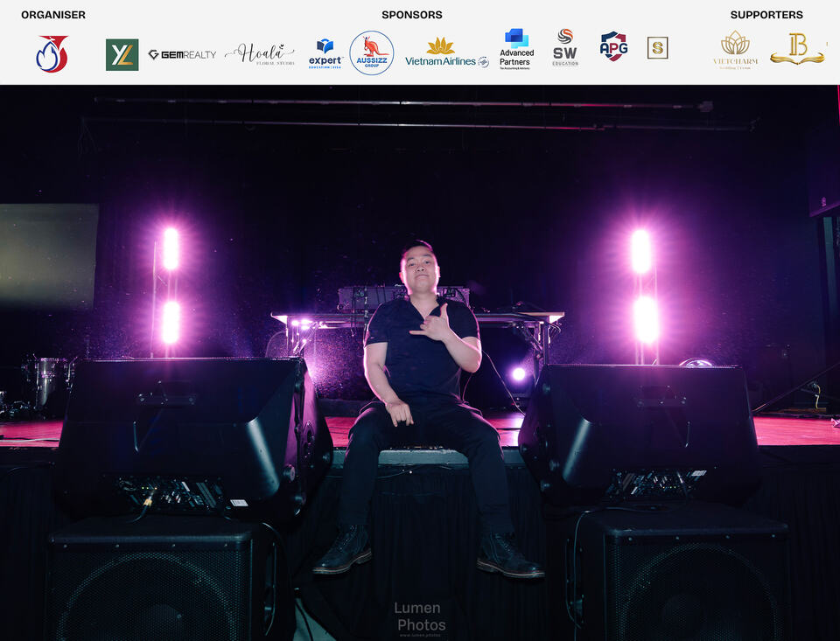
Task: Select the GEM Realty logo
Action: click(x=182, y=54)
